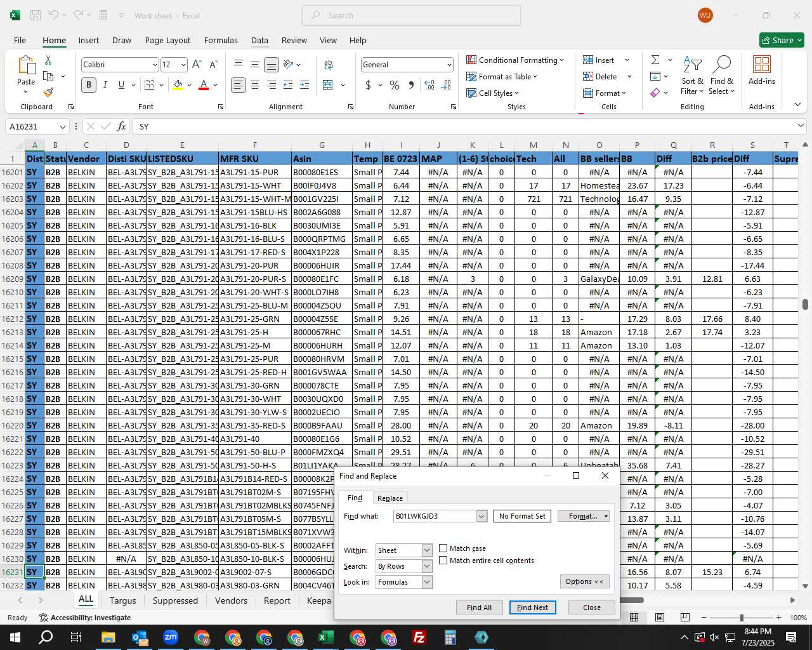Click the Find Next button

click(x=532, y=607)
